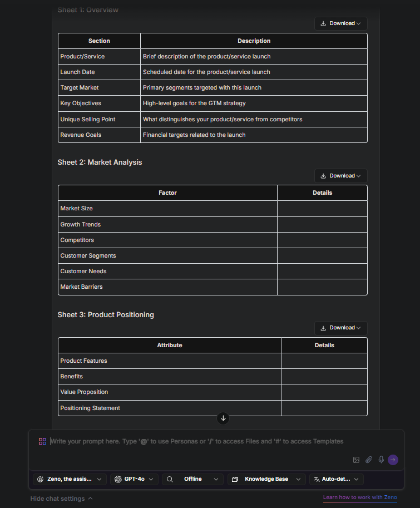Collapse settings via Hide chat settings

[x=62, y=499]
